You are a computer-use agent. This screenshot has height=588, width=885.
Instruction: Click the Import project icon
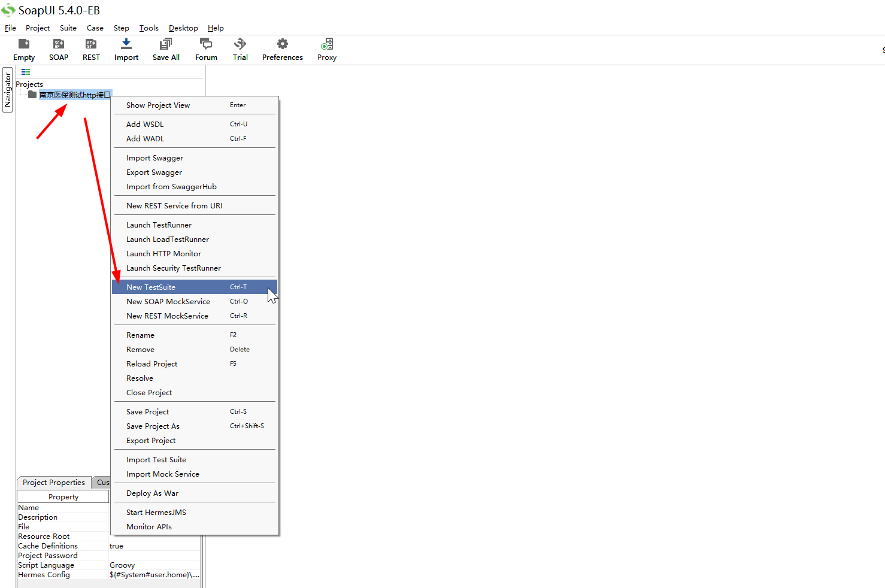pos(126,44)
